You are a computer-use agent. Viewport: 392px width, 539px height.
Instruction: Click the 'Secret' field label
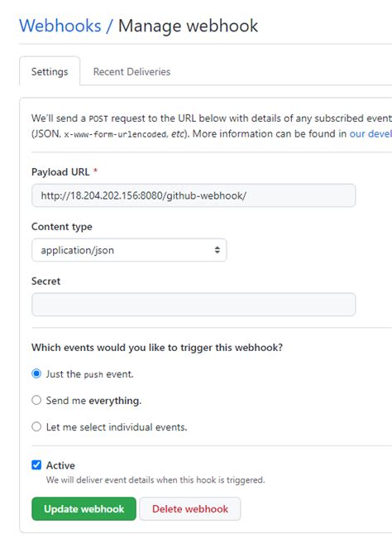pyautogui.click(x=45, y=281)
